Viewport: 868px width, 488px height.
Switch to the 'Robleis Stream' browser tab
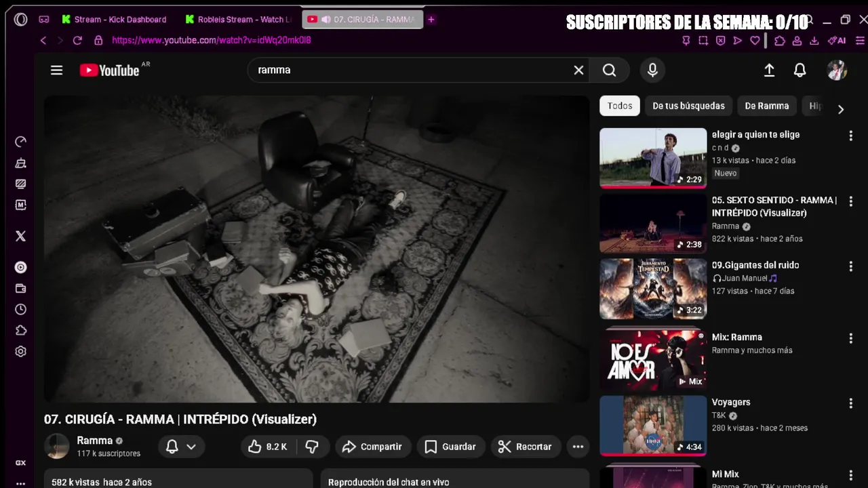[239, 20]
